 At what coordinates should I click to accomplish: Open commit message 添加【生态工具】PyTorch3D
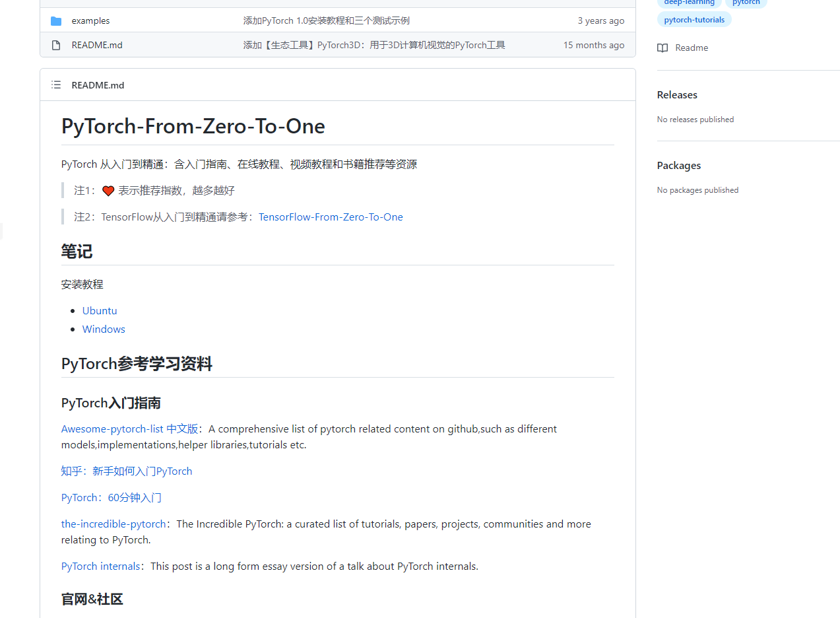pos(374,45)
